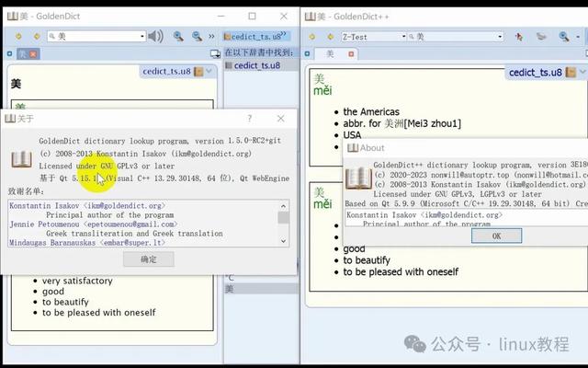Close the 美 tab in GoldenDict
The image size is (588, 368).
(33, 54)
